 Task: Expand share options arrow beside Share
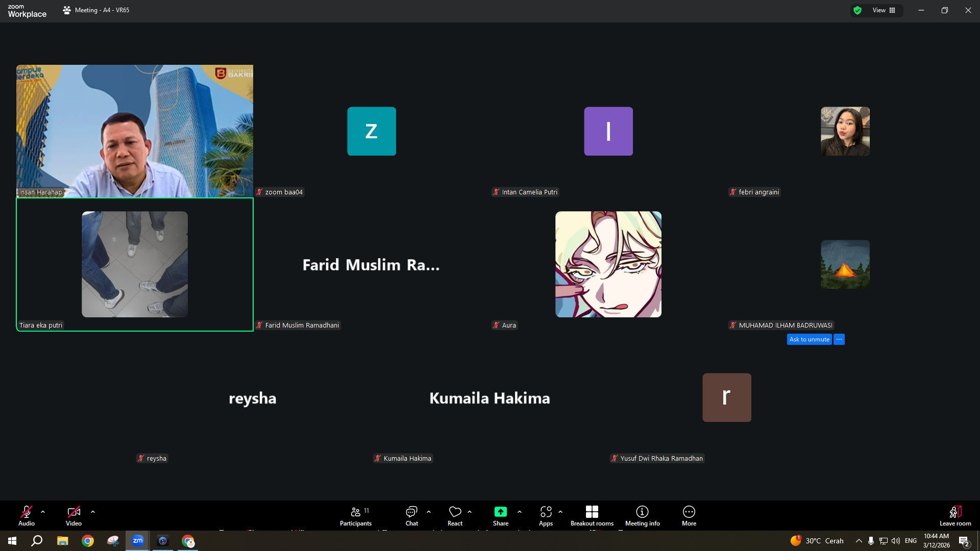pyautogui.click(x=520, y=512)
